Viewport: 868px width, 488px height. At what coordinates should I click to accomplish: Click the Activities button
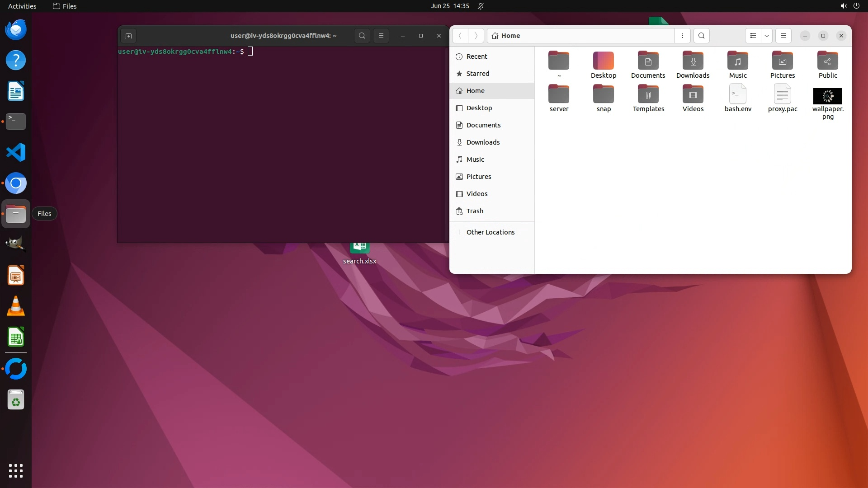22,6
